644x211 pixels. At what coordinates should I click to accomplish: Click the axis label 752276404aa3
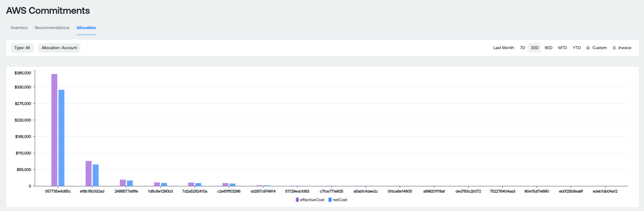pyautogui.click(x=502, y=191)
